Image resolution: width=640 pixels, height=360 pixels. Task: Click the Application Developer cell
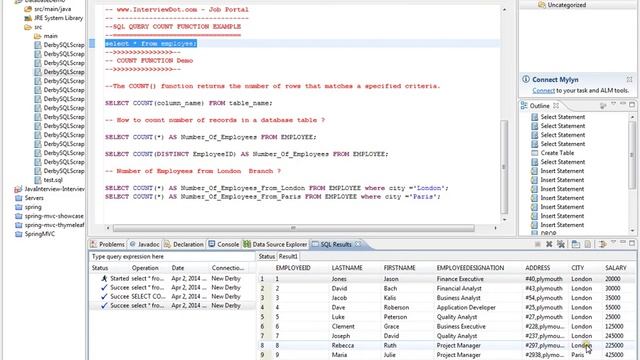click(466, 307)
